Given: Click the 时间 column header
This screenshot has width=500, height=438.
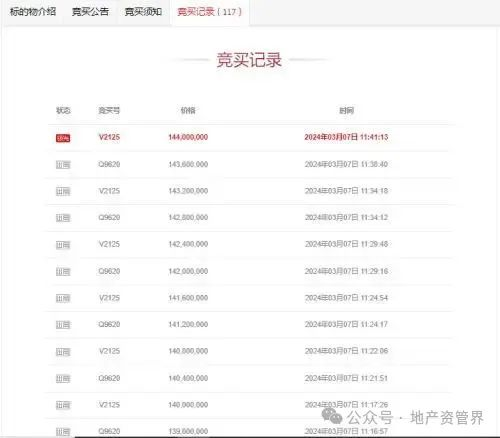Looking at the screenshot, I should tap(346, 110).
